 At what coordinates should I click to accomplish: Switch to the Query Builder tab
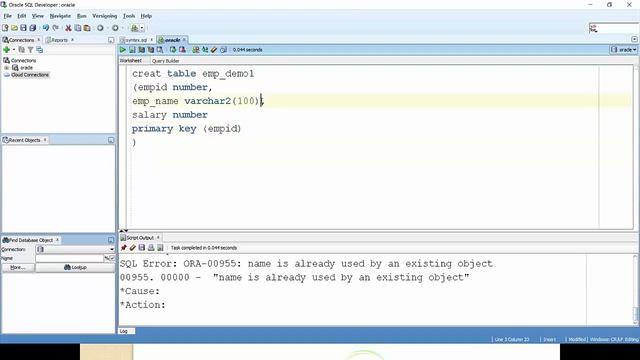pos(165,61)
